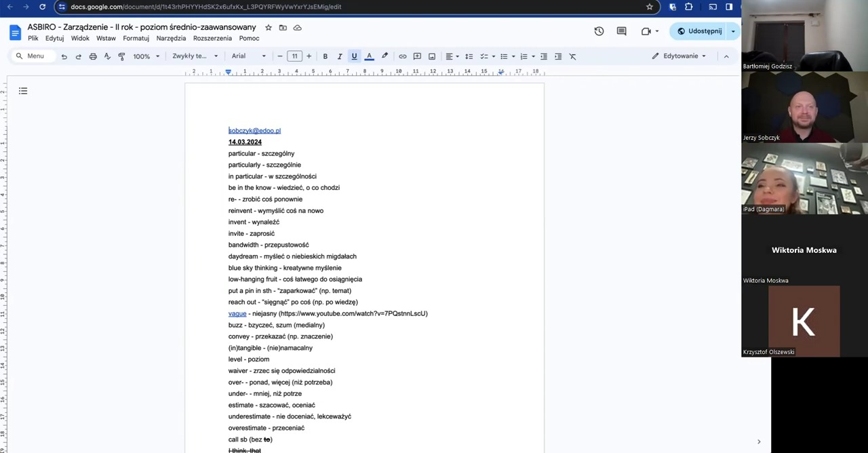Click the undo icon in the toolbar
Screen dimensions: 868x453
tap(64, 56)
